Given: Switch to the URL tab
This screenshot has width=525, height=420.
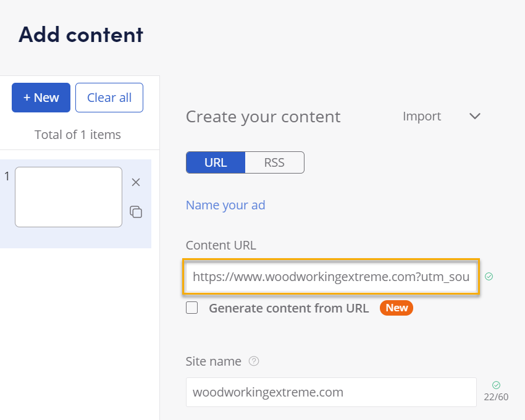Looking at the screenshot, I should pos(216,162).
